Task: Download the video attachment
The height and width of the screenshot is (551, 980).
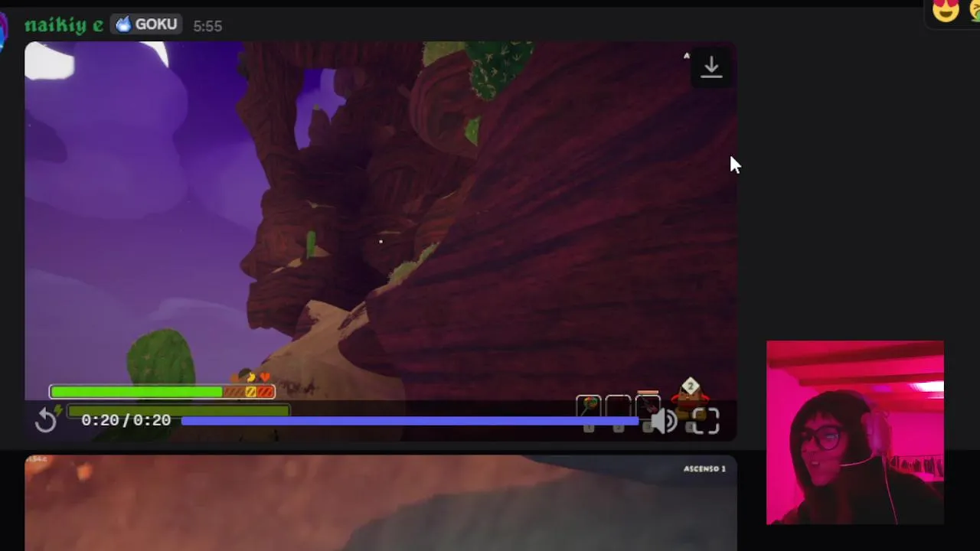Action: click(711, 67)
